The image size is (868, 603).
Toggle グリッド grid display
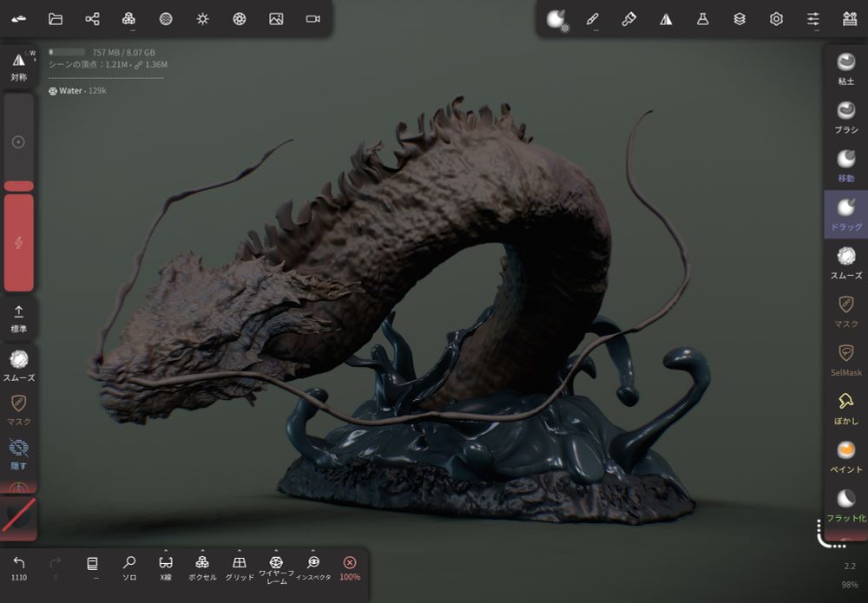(x=240, y=568)
